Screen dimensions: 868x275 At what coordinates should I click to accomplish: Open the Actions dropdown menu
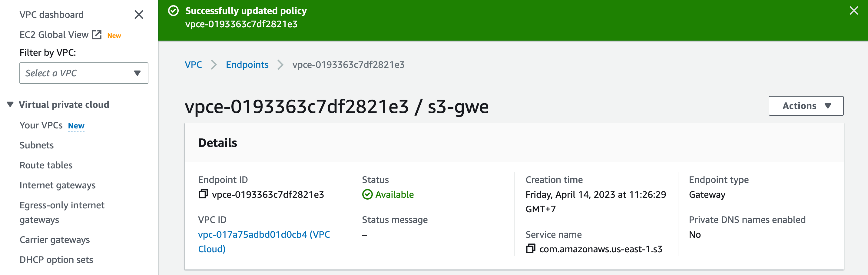[x=806, y=106]
